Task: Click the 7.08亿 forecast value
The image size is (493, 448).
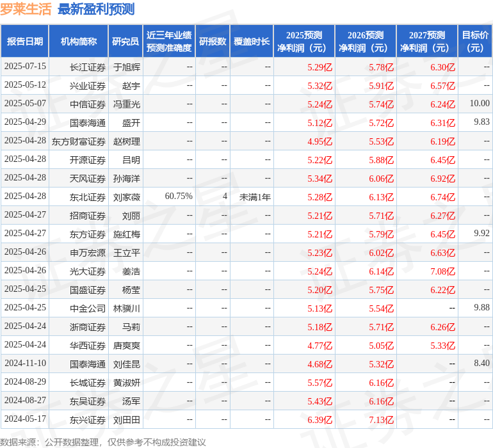Action: [442, 271]
